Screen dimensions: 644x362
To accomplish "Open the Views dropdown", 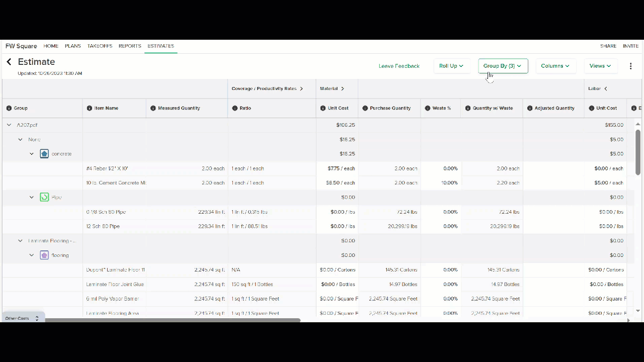I will [x=600, y=66].
